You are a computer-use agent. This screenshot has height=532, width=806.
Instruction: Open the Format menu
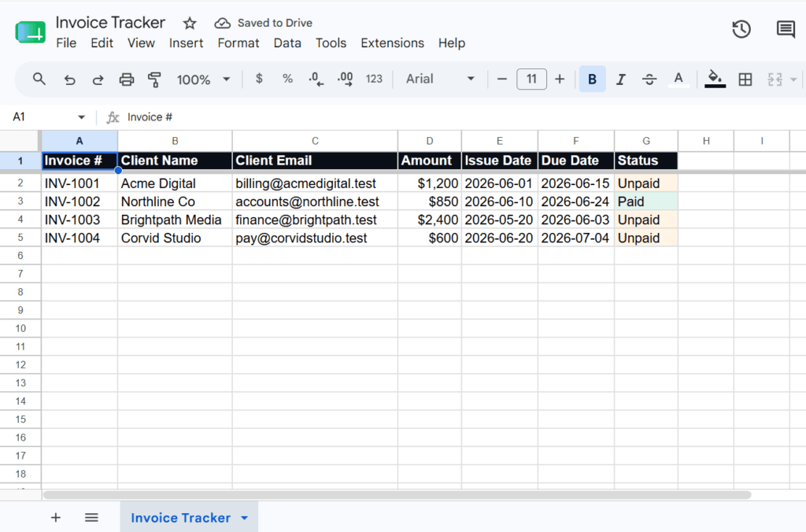click(238, 43)
